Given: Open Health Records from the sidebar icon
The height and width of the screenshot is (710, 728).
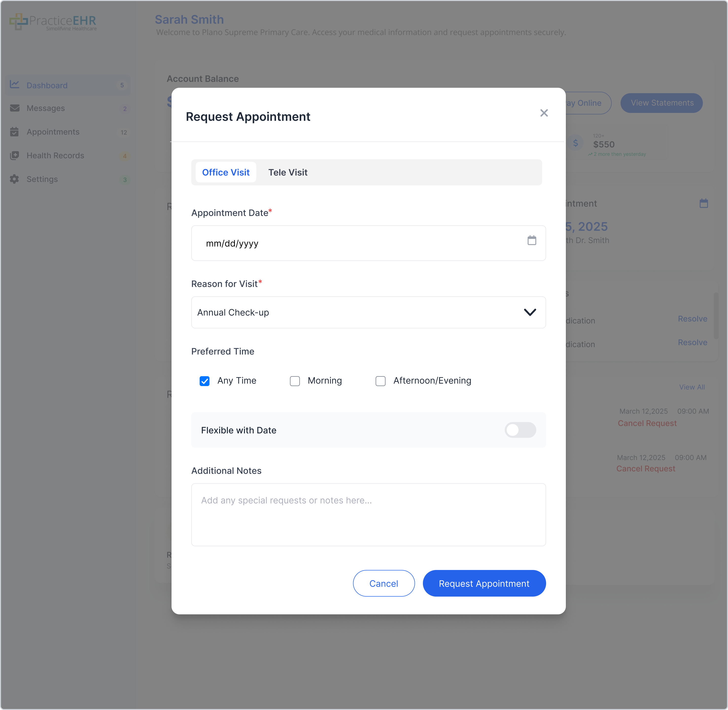Looking at the screenshot, I should (14, 156).
